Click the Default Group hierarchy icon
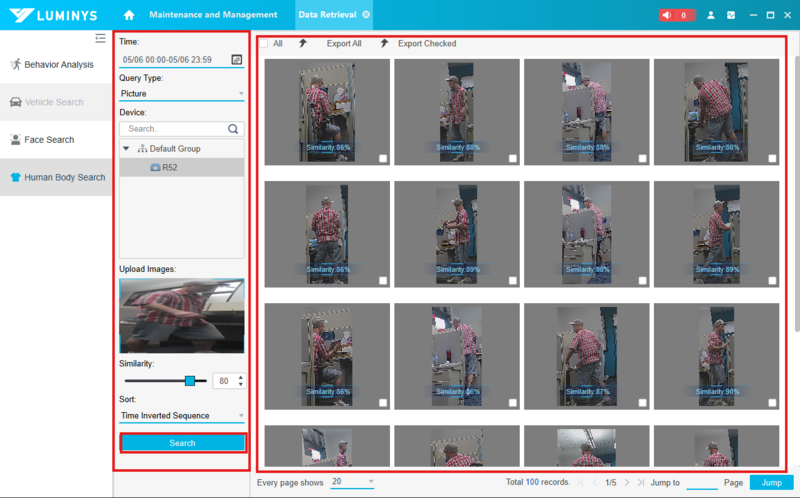800x498 pixels. pos(142,148)
